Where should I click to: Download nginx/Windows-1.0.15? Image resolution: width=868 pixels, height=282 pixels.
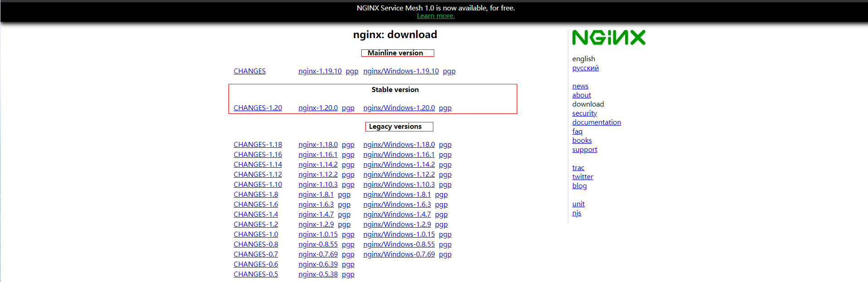(x=399, y=234)
